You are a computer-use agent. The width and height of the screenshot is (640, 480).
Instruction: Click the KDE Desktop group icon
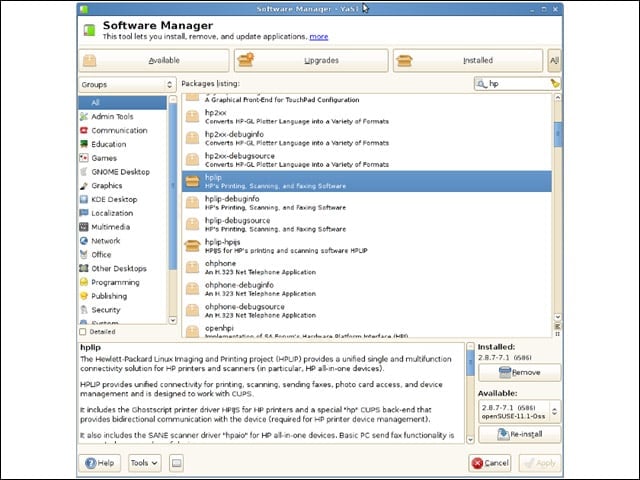(84, 200)
